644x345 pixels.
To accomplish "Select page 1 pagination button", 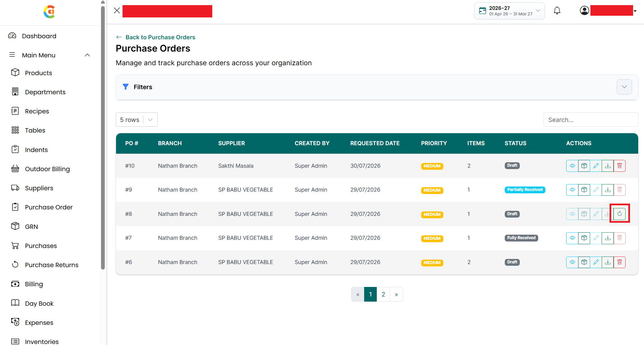I will (370, 294).
